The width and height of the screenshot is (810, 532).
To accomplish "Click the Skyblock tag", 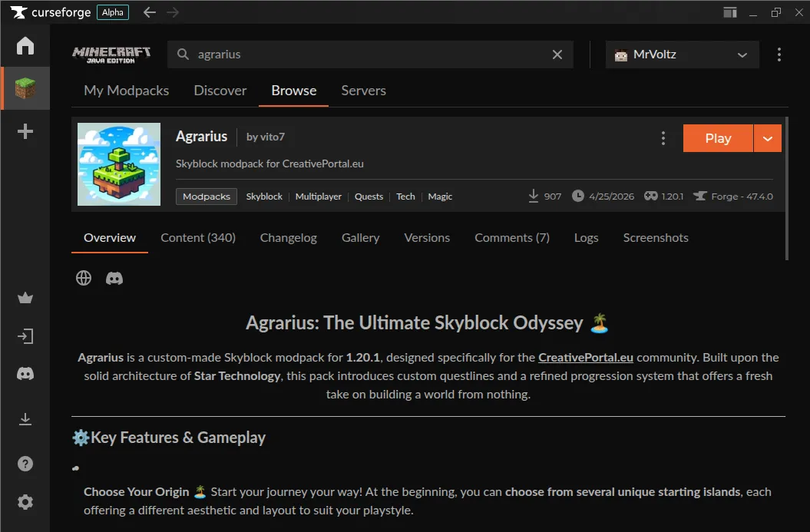I will tap(264, 197).
